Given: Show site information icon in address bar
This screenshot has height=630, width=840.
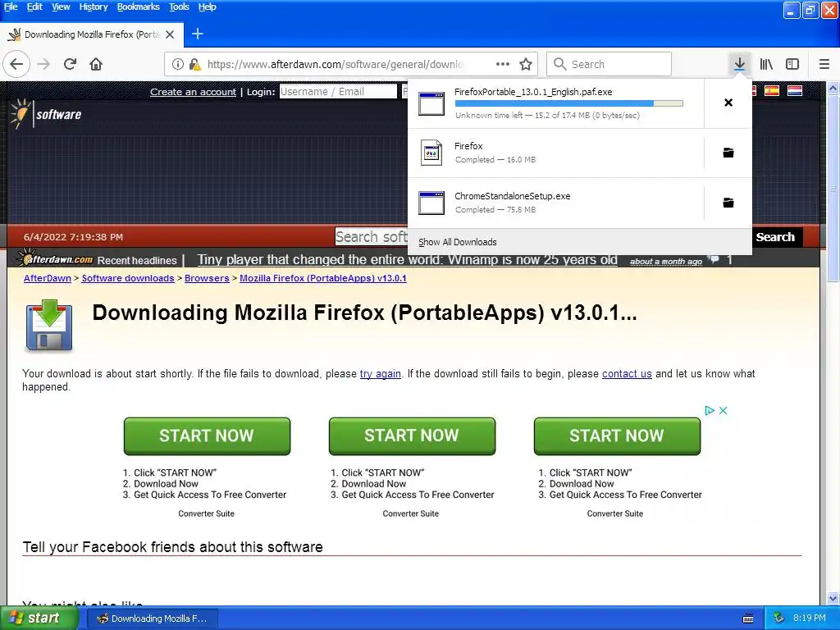Looking at the screenshot, I should point(177,64).
